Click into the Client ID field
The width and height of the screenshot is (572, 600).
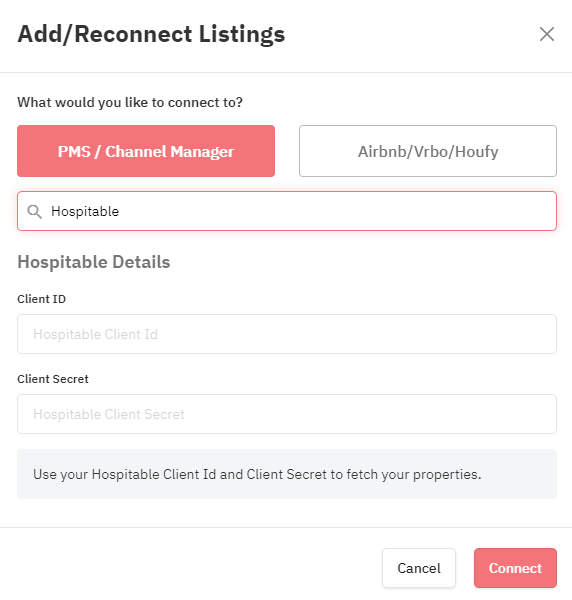(x=287, y=334)
